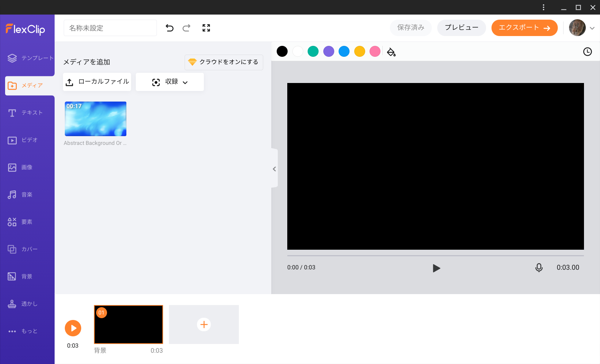Click the microphone voiceover icon
The image size is (600, 364).
point(539,268)
